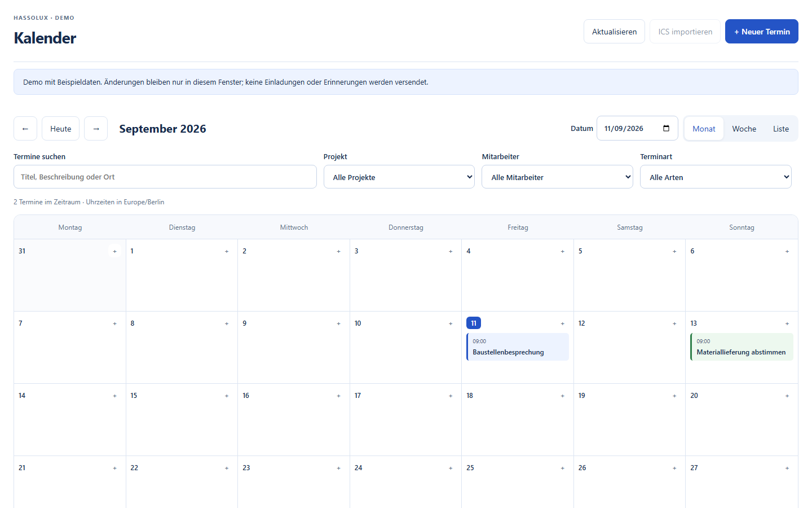Add appointment on September 11 plus icon
This screenshot has height=508, width=812.
(562, 323)
